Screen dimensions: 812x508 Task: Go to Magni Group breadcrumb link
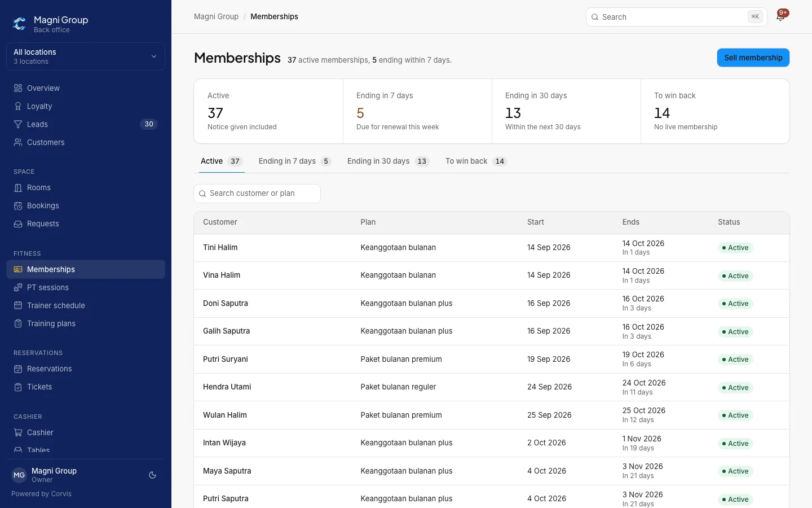coord(216,16)
